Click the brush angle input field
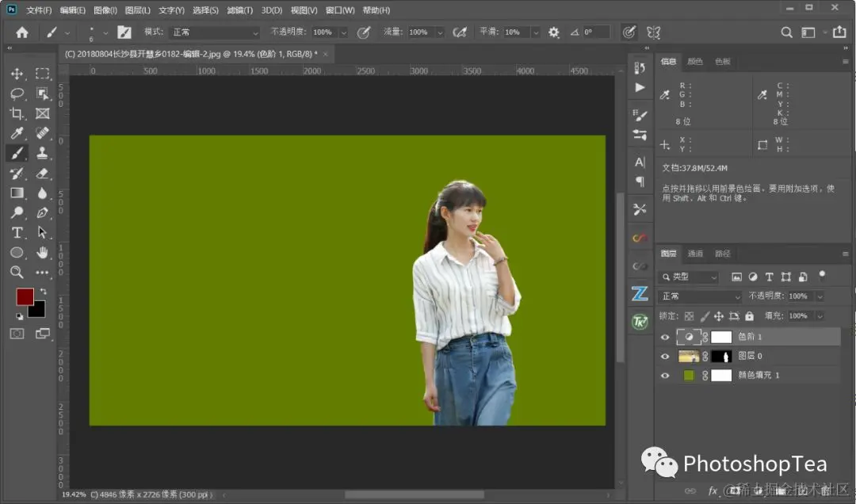856x504 pixels. pos(595,32)
